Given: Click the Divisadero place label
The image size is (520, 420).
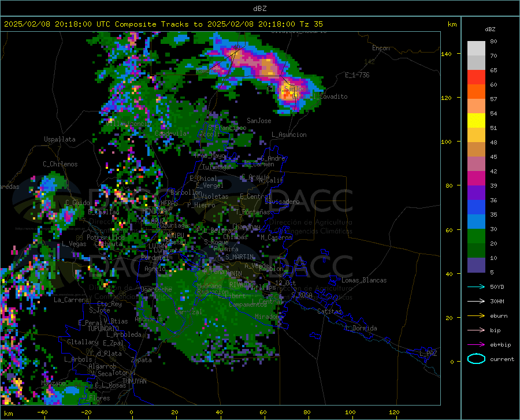Looking at the screenshot, I should [282, 202].
